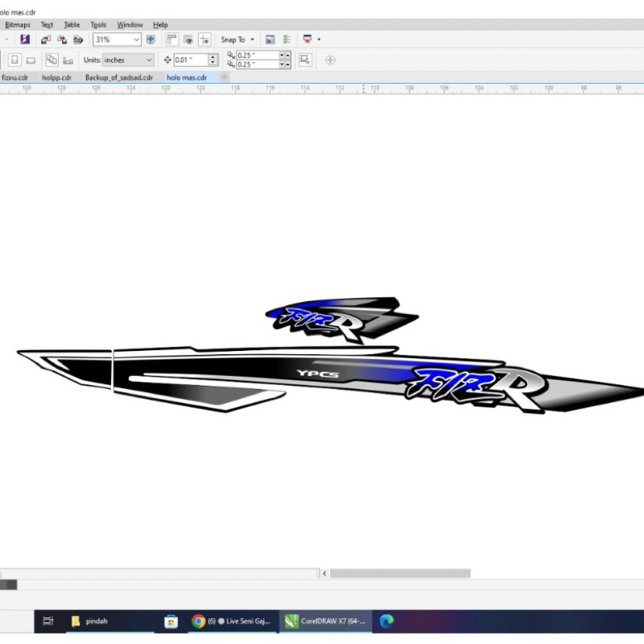The image size is (644, 644).
Task: Select the small FIZR logo decal on top
Action: 341,320
